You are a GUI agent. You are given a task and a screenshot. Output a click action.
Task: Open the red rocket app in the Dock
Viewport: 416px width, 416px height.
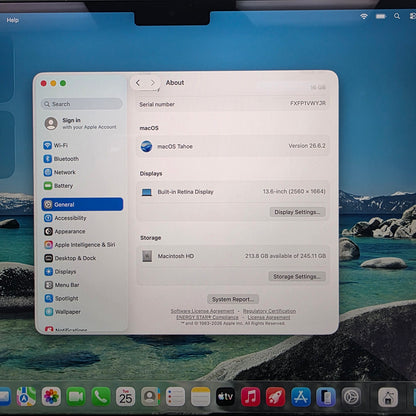tap(275, 397)
